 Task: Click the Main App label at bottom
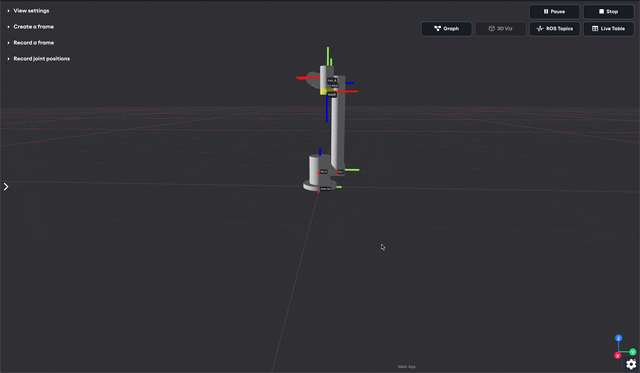click(x=407, y=366)
